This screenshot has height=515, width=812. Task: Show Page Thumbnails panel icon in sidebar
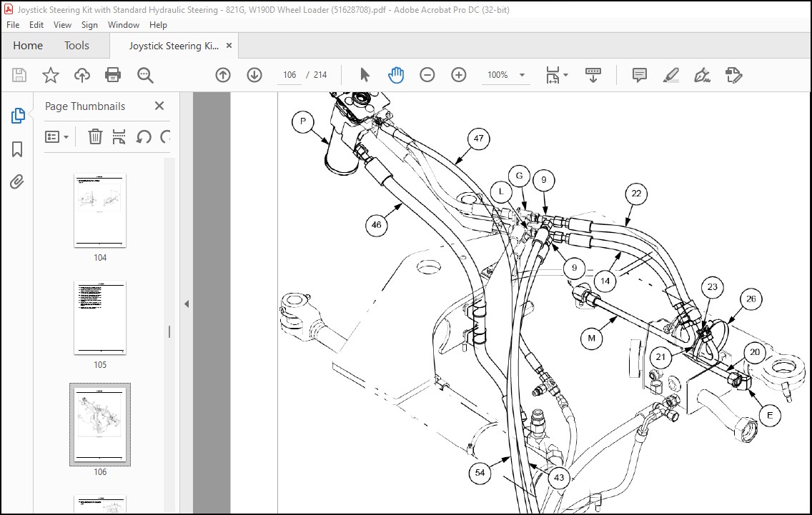pos(18,116)
